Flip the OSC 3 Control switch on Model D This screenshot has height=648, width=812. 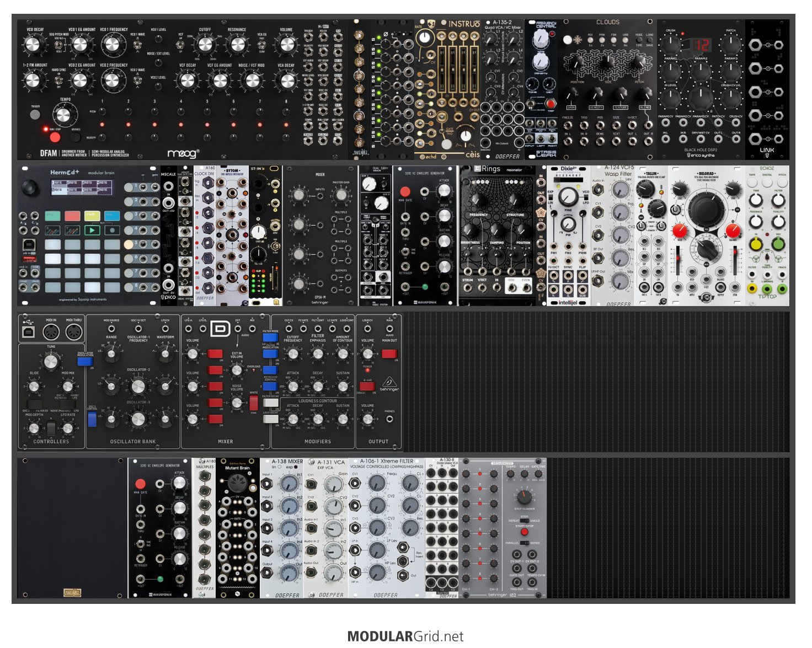93,419
